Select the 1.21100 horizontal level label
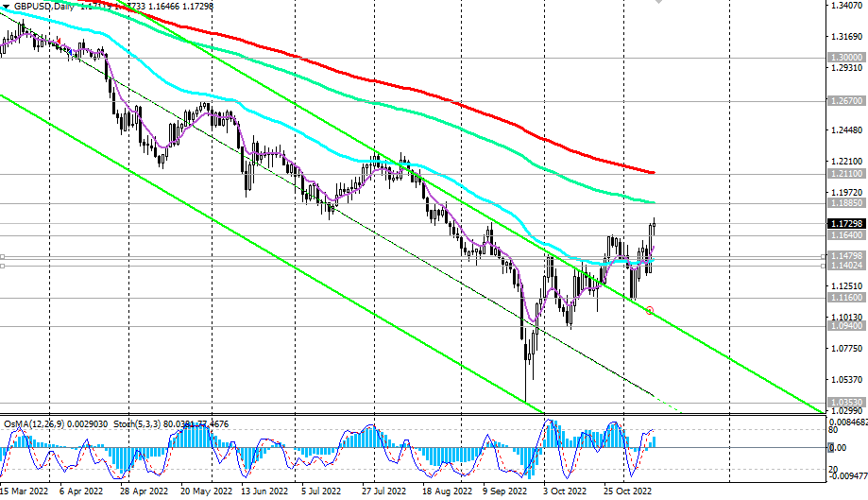The height and width of the screenshot is (500, 868). click(x=846, y=174)
